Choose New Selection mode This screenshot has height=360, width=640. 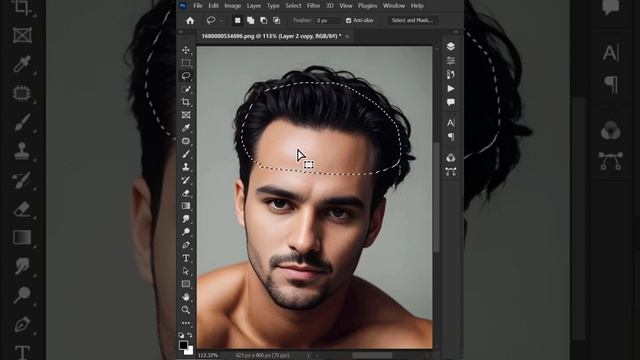(x=237, y=20)
